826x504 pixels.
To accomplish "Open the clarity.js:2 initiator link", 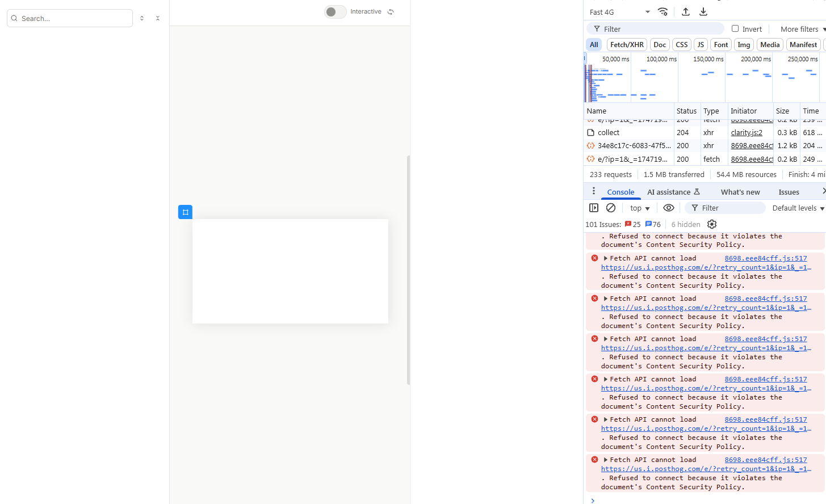I will click(747, 132).
